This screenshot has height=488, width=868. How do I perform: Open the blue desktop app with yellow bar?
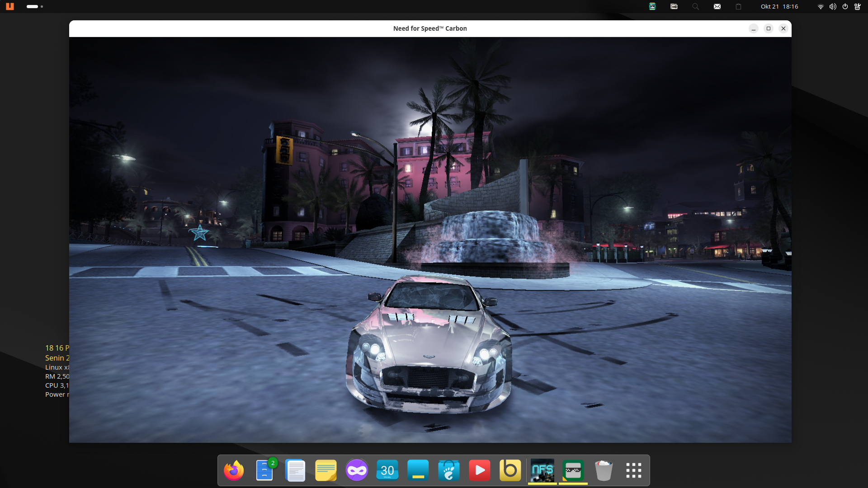pos(418,470)
